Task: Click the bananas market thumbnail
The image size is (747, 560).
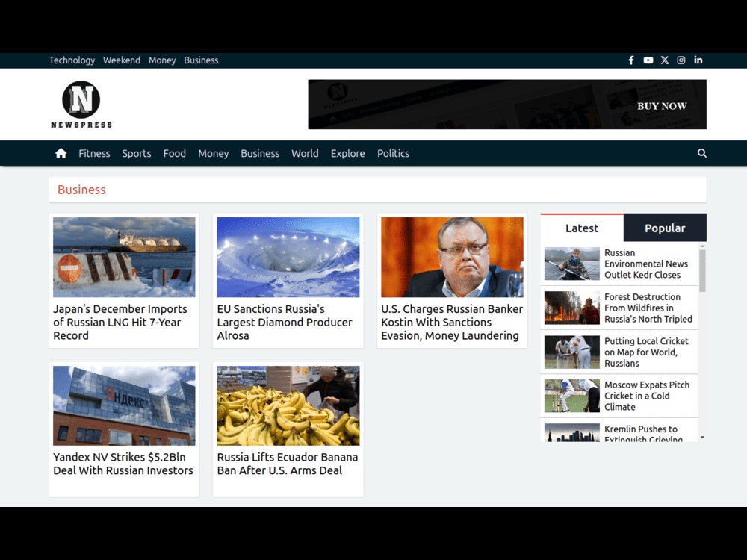Action: (288, 405)
